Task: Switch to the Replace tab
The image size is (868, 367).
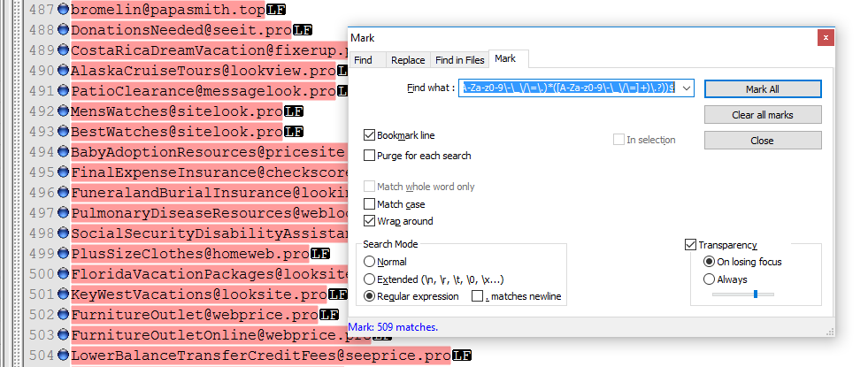Action: point(408,60)
